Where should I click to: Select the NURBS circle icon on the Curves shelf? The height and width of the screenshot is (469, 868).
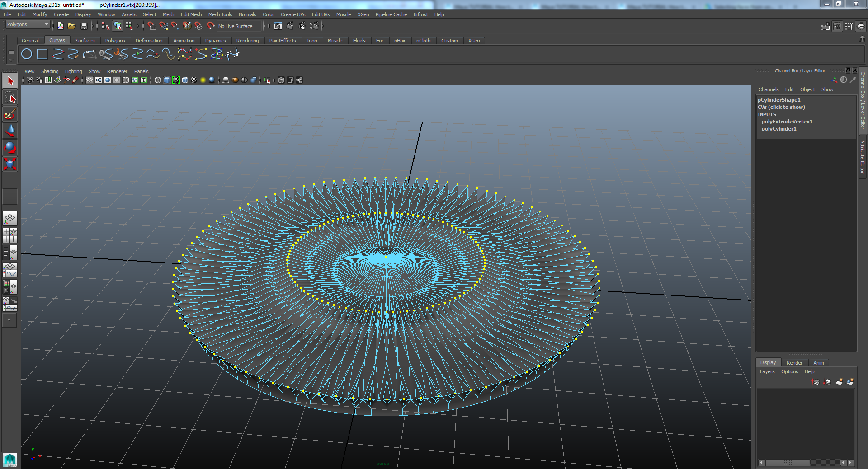[x=26, y=54]
